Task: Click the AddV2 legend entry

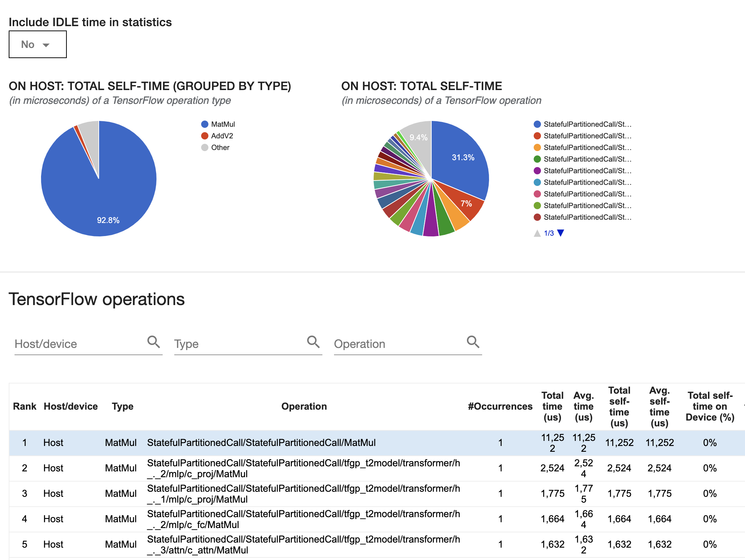Action: (x=222, y=136)
